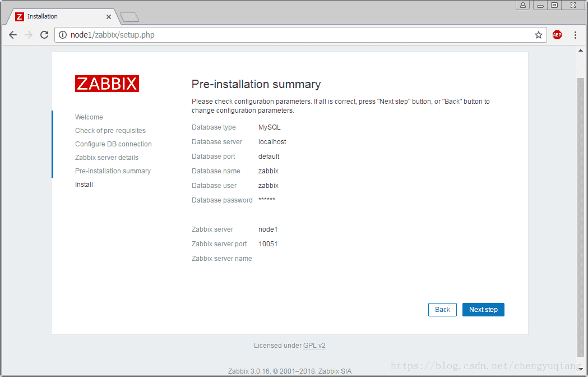Image resolution: width=588 pixels, height=377 pixels.
Task: Select Zabbix server details step
Action: click(107, 158)
